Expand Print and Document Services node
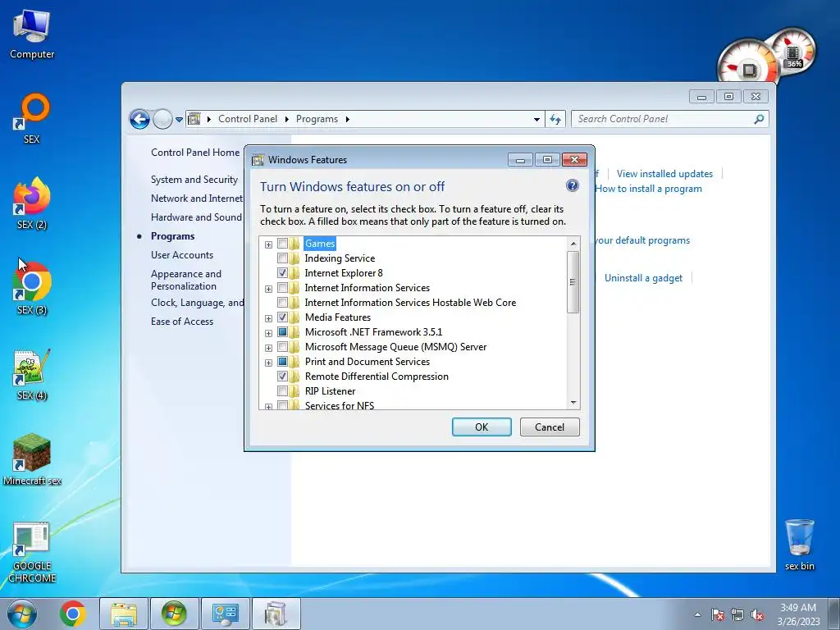Viewport: 840px width, 630px height. point(268,363)
